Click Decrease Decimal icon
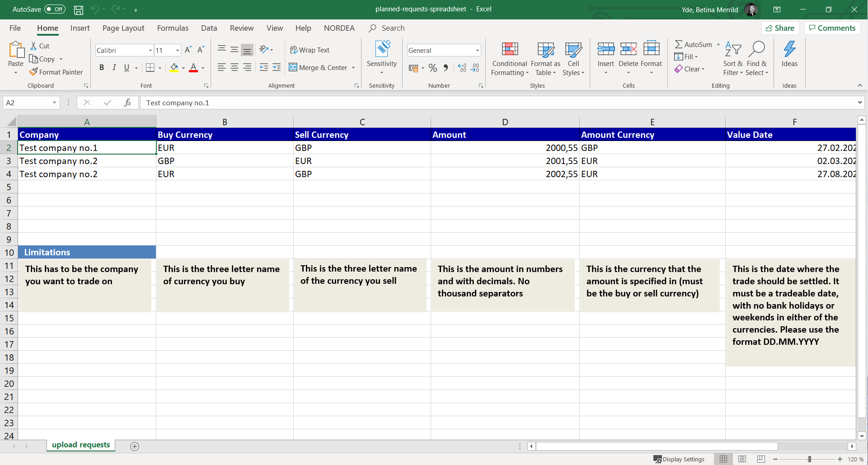The image size is (868, 465). point(475,68)
